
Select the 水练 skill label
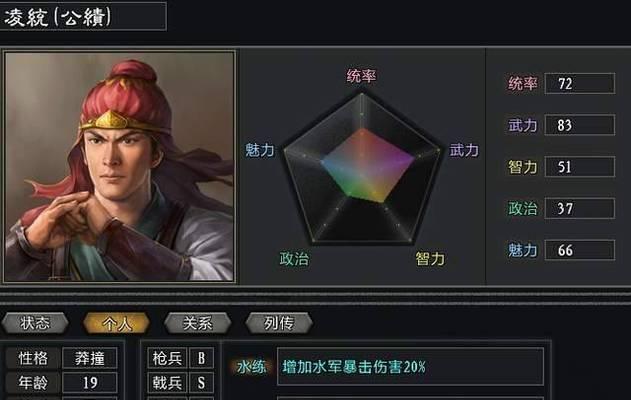pos(252,367)
